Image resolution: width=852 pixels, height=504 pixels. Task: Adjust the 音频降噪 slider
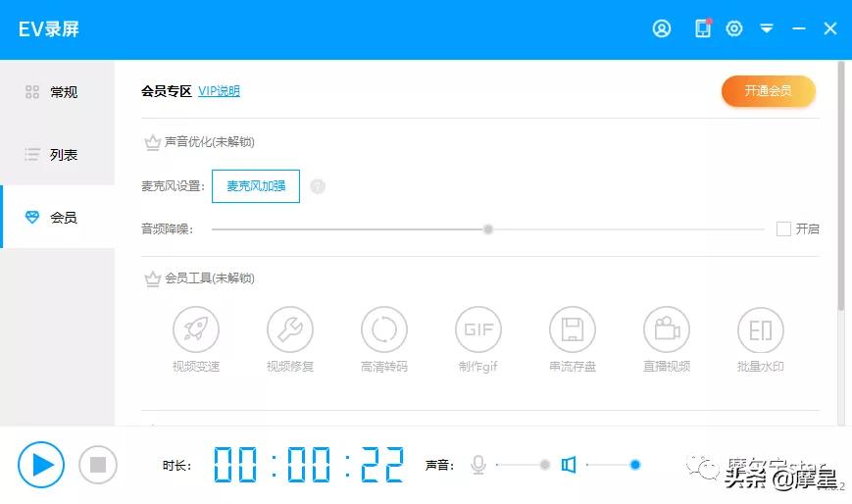(488, 228)
